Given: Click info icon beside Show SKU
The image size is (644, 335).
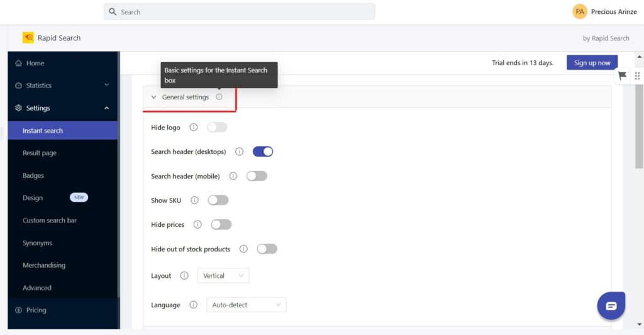Looking at the screenshot, I should click(x=195, y=200).
